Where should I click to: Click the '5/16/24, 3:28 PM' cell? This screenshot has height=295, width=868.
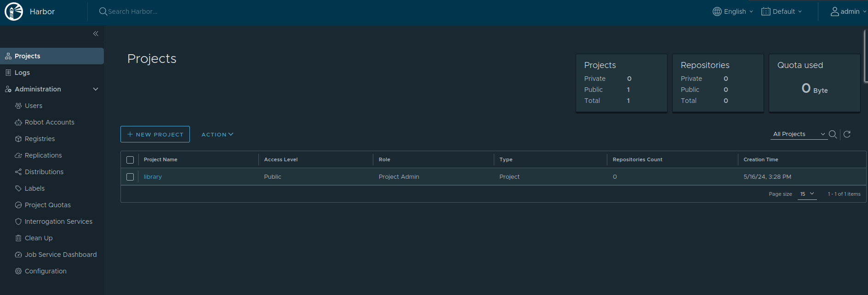click(x=767, y=177)
